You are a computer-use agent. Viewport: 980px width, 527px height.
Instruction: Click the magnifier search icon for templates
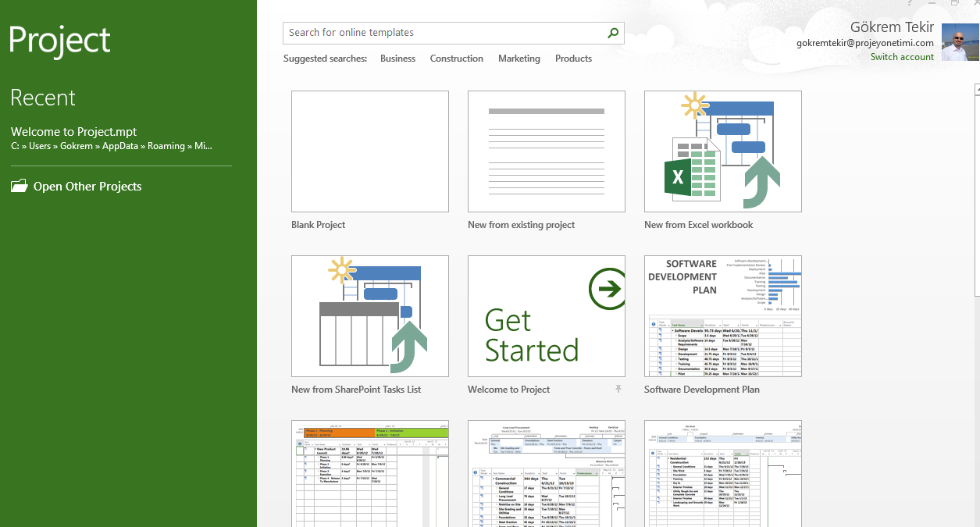tap(613, 33)
